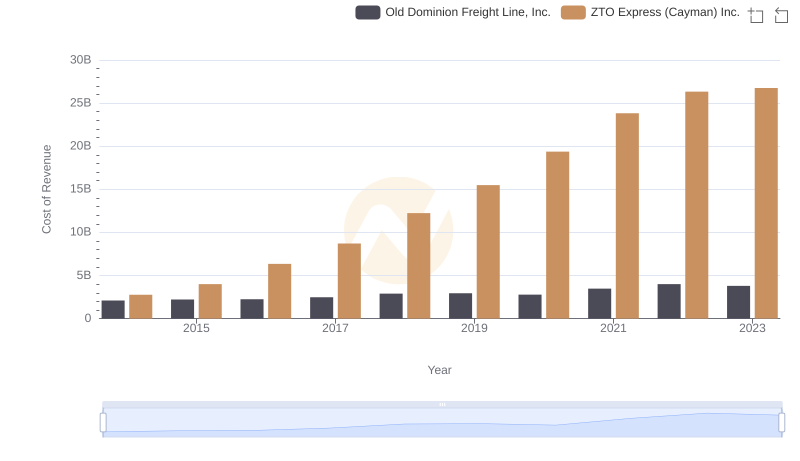Click the 30B y-axis label

click(x=81, y=60)
